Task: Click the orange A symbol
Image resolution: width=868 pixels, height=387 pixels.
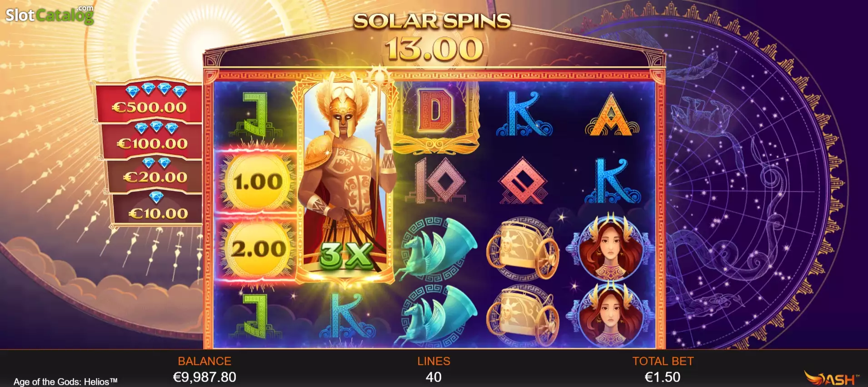Action: [611, 114]
